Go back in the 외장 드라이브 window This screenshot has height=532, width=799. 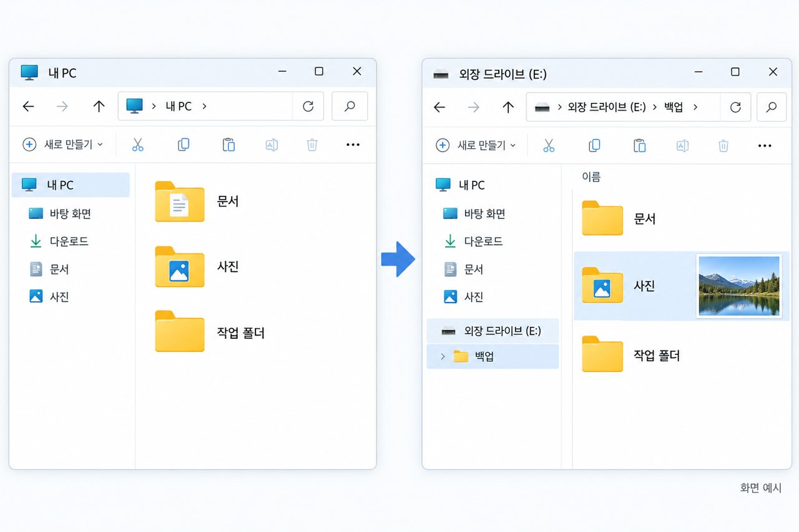click(439, 107)
